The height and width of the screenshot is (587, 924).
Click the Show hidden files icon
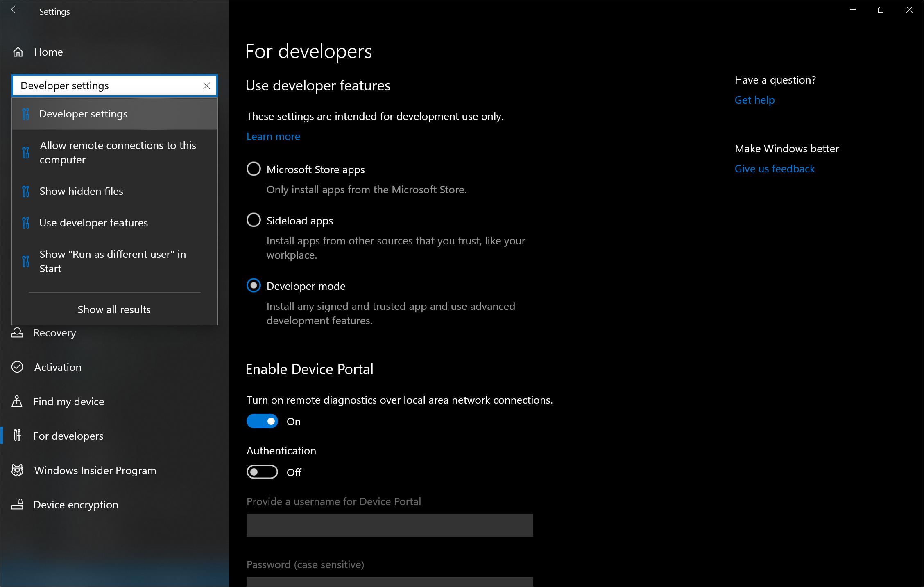click(x=27, y=190)
